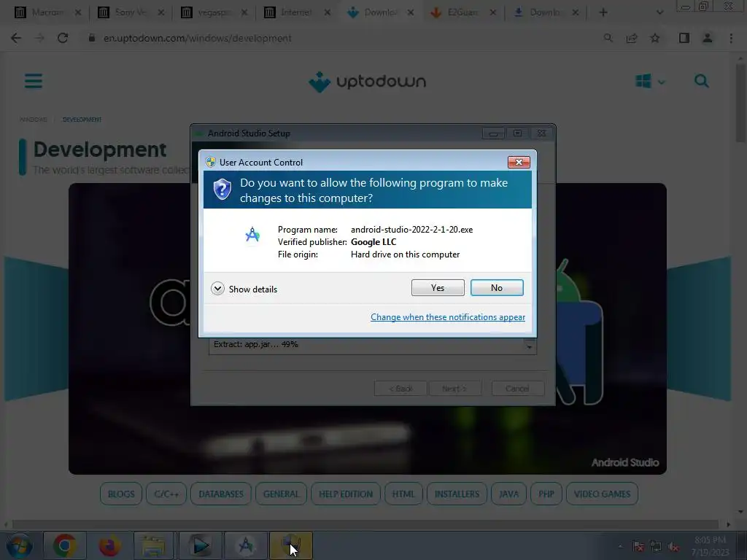Bookmark this page with star icon
This screenshot has height=560, width=747.
pos(655,38)
